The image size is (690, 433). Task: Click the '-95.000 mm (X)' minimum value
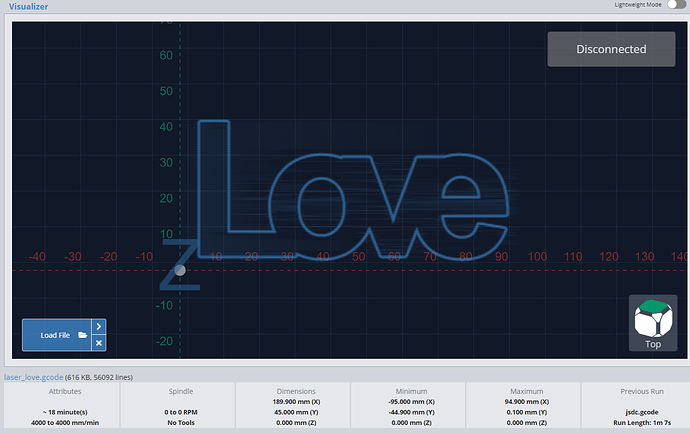411,402
